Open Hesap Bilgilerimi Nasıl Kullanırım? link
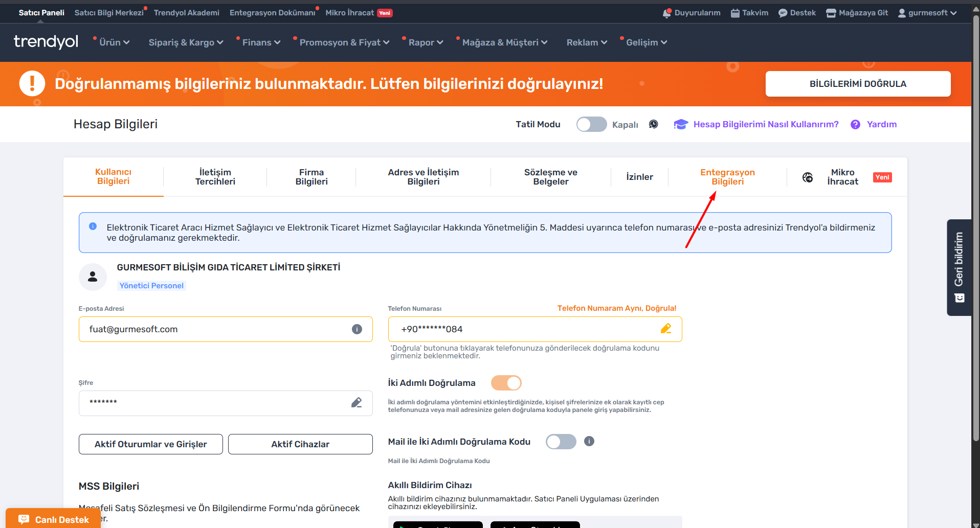 coord(766,124)
